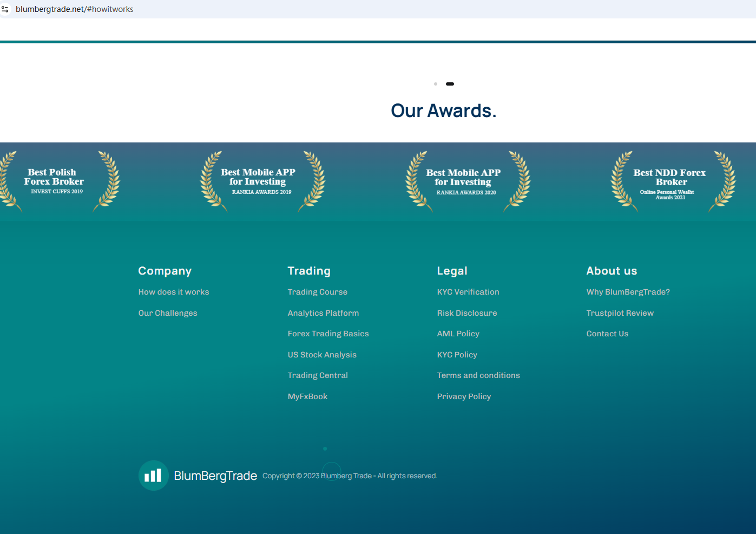Open the Contact Us link
The height and width of the screenshot is (534, 756).
[x=607, y=334]
